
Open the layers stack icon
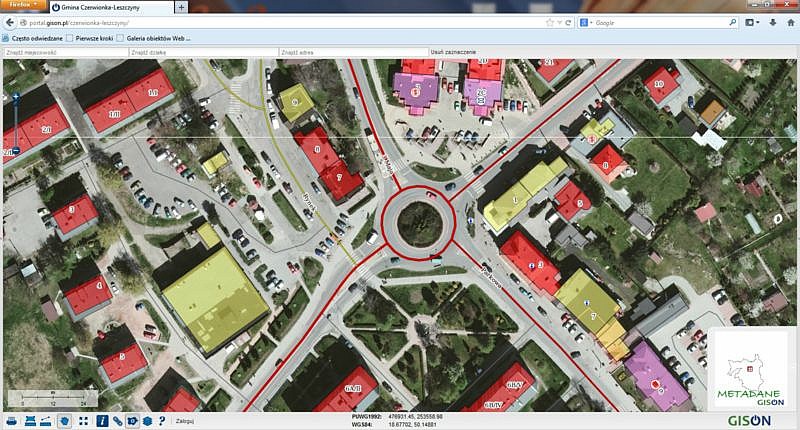(x=147, y=420)
